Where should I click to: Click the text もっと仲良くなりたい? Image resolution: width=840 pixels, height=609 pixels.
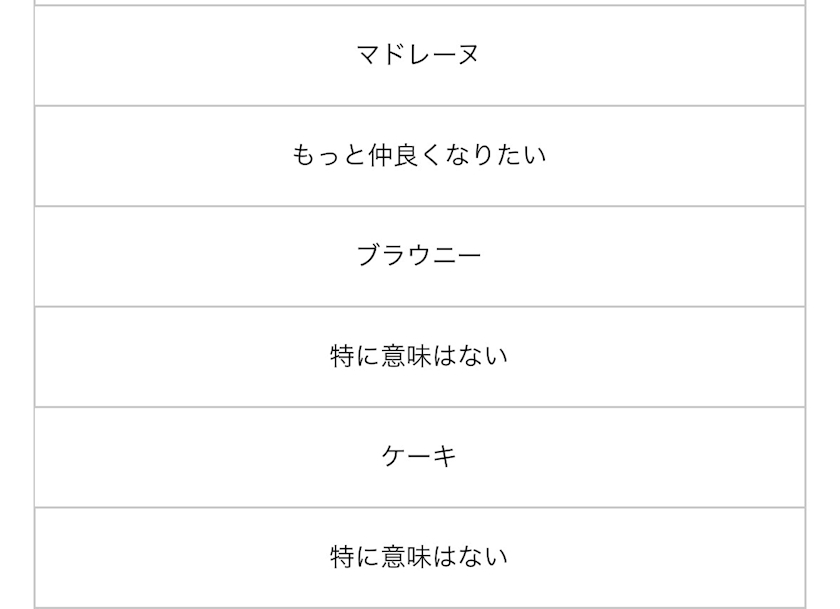point(419,156)
